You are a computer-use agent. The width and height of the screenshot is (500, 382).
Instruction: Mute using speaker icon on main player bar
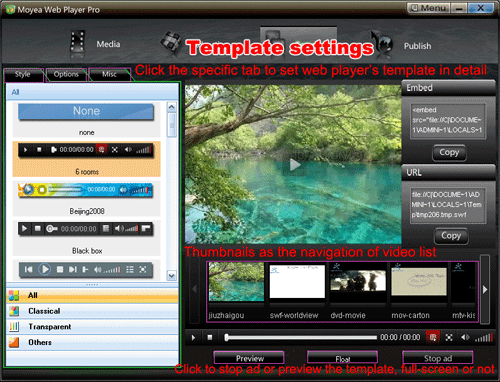click(465, 337)
